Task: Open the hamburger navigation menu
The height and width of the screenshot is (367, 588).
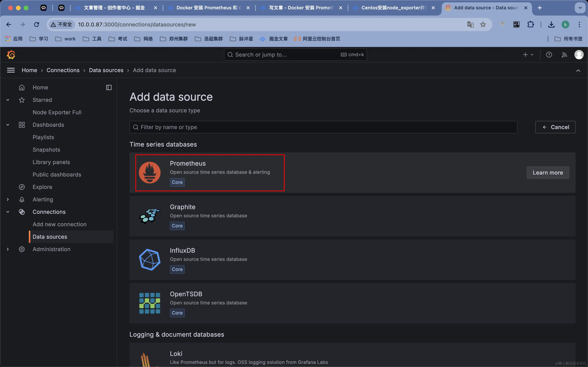Action: (x=11, y=70)
